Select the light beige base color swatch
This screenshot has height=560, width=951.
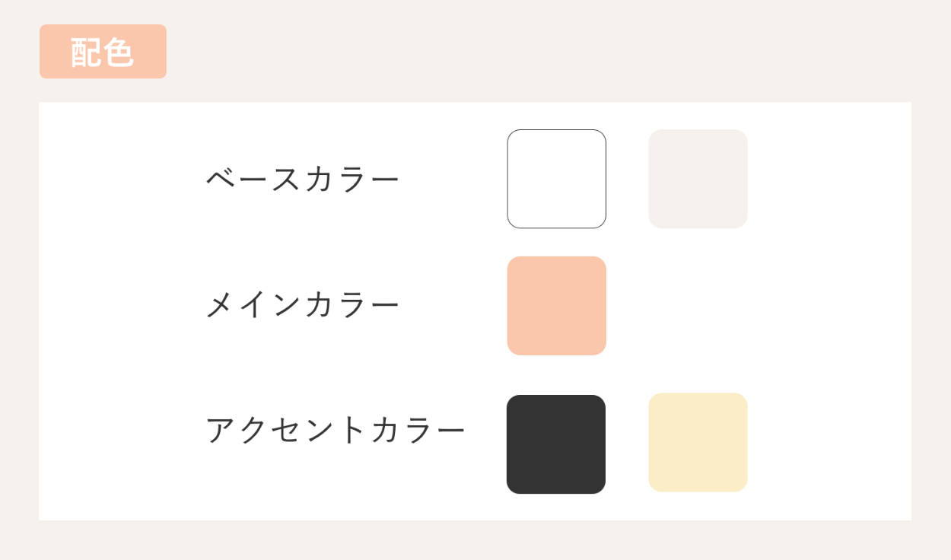(698, 179)
